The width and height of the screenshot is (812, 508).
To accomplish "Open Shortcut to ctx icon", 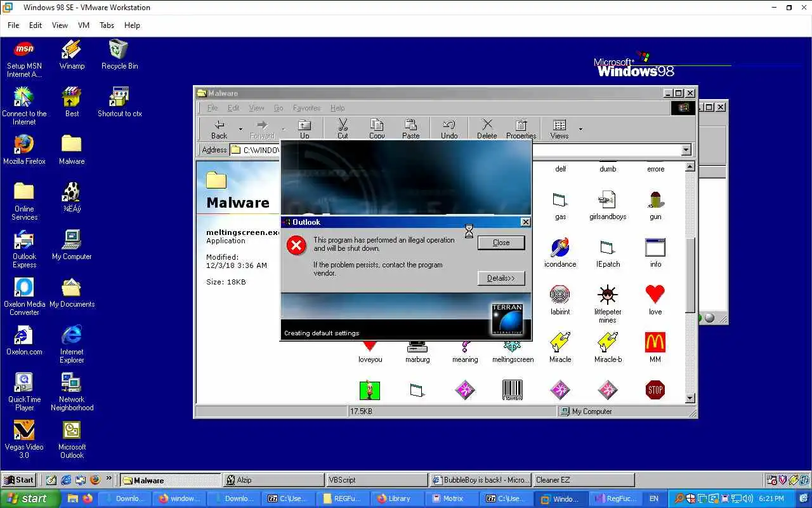I will [119, 102].
